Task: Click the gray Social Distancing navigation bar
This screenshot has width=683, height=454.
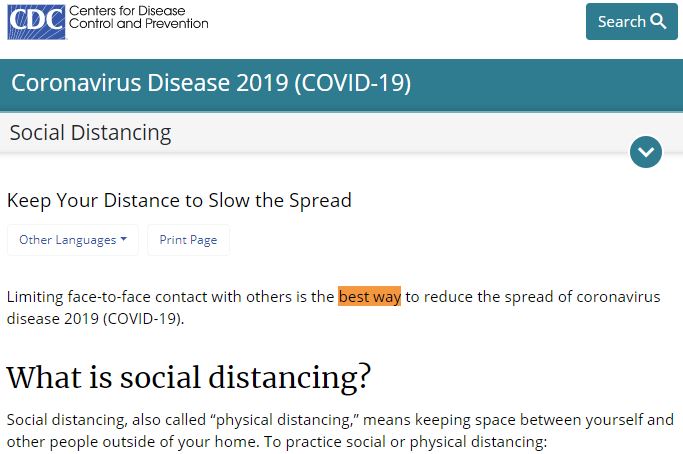Action: point(342,133)
